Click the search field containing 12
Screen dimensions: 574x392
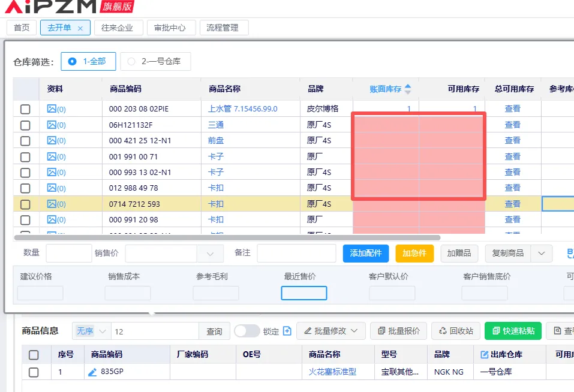click(155, 331)
